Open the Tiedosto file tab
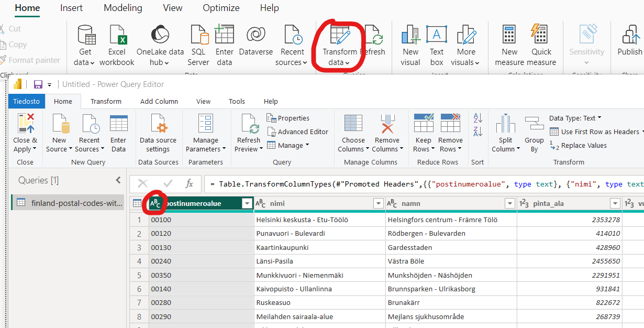The height and width of the screenshot is (328, 644). (x=26, y=101)
